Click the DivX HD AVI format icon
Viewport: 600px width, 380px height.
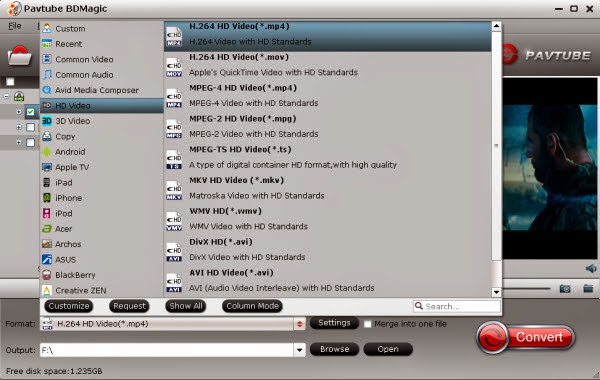click(x=174, y=252)
